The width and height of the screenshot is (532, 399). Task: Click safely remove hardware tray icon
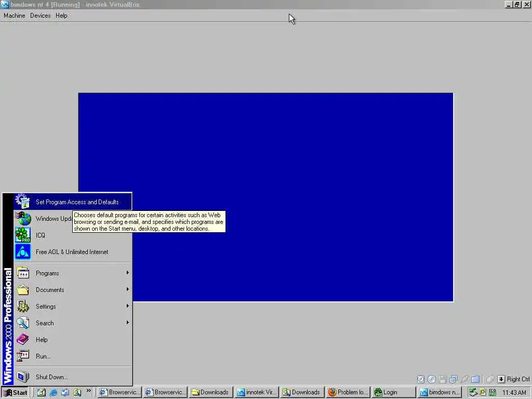473,393
